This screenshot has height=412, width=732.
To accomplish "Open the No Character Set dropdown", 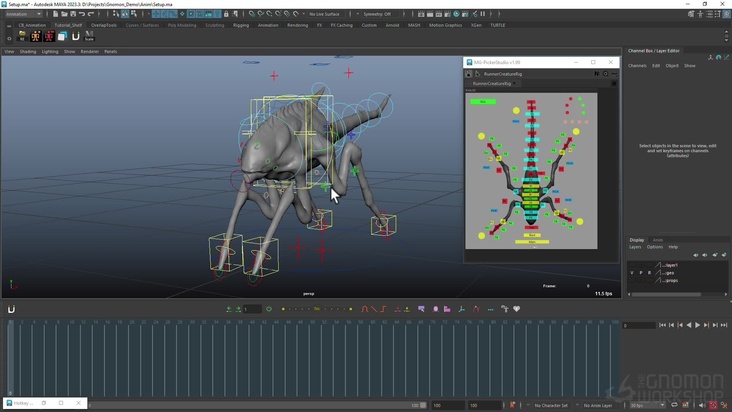I will coord(552,405).
